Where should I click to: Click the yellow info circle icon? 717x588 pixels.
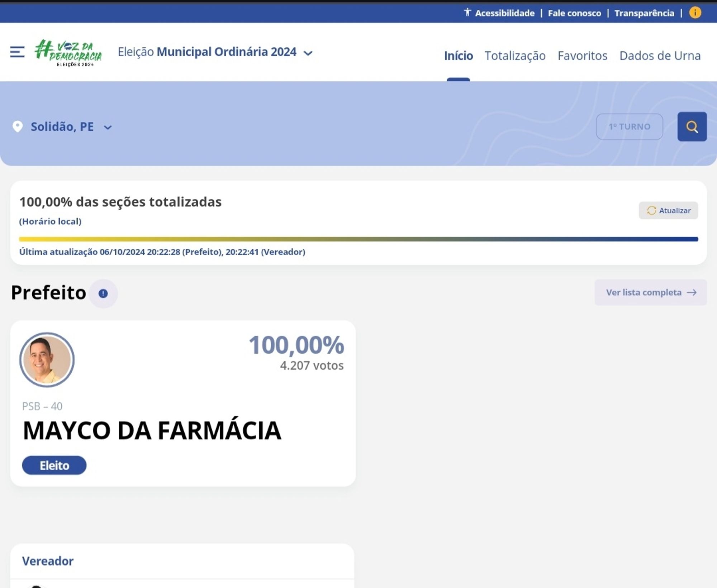695,13
